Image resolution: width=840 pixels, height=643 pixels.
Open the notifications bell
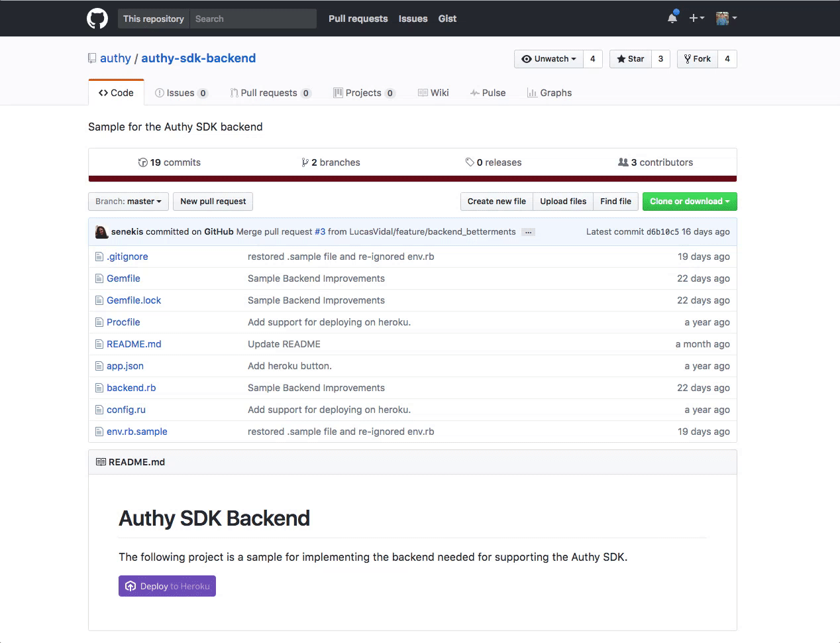[672, 18]
